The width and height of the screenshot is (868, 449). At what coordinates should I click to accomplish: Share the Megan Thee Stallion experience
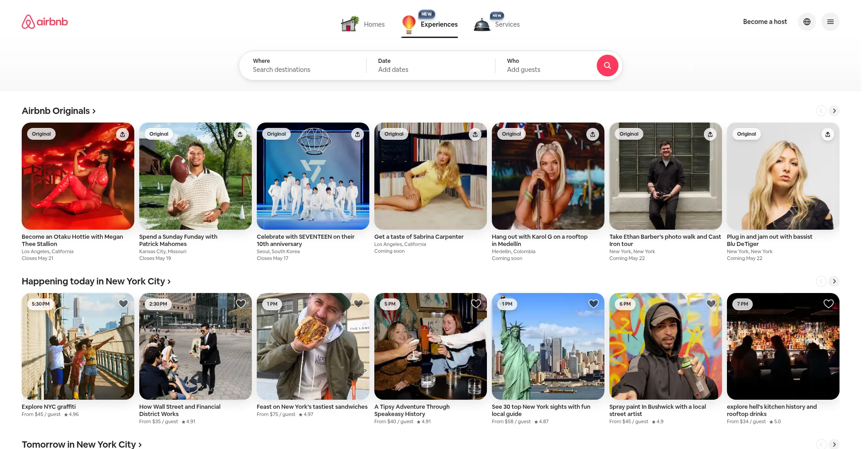pyautogui.click(x=123, y=134)
